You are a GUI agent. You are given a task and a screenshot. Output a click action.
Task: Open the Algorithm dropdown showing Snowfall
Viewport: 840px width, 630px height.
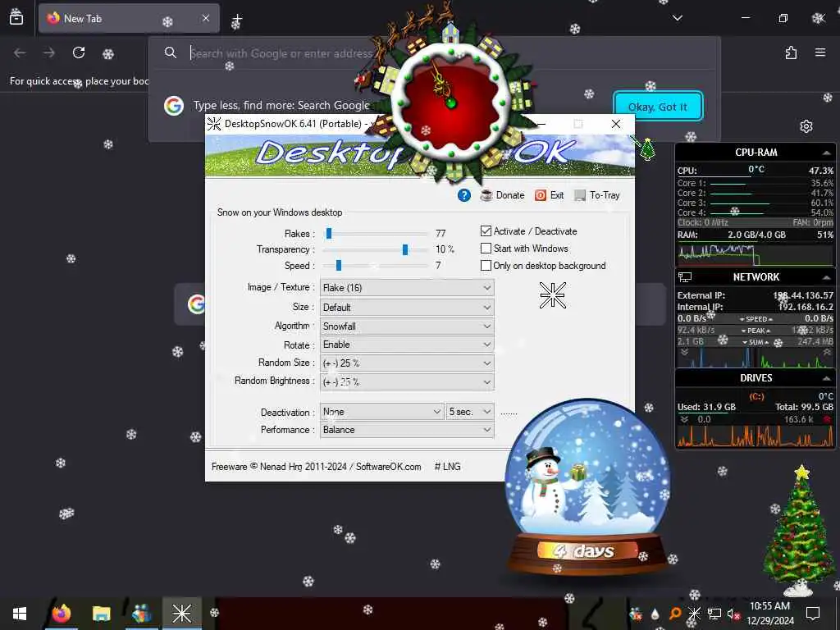pyautogui.click(x=407, y=326)
